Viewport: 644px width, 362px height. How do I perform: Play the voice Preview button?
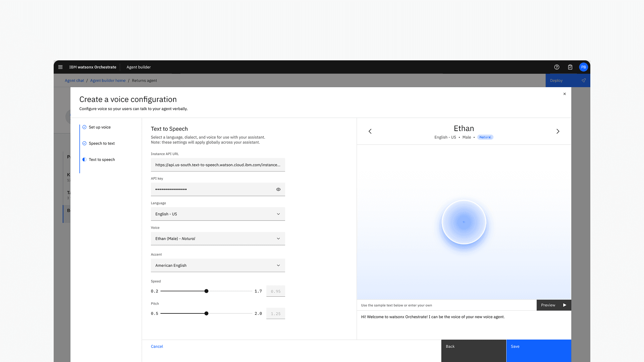click(x=553, y=305)
